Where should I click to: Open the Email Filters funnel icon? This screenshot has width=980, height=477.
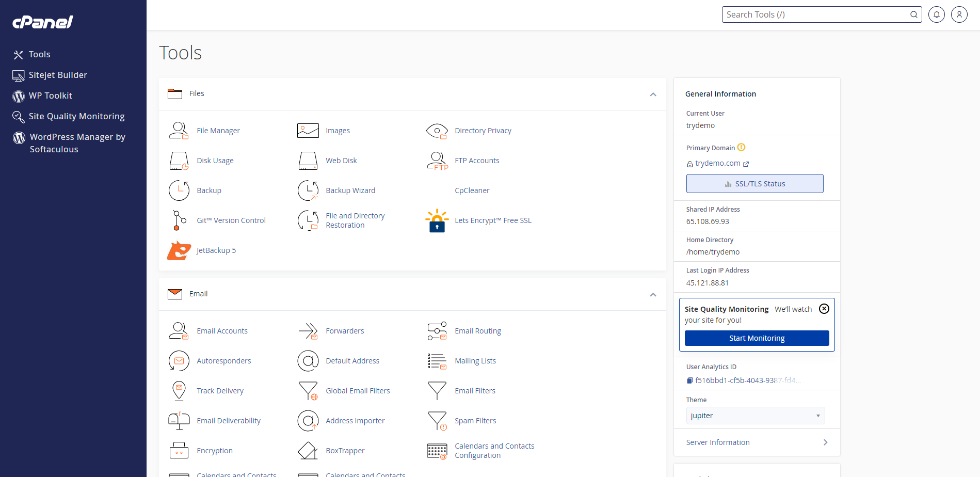[x=437, y=391]
